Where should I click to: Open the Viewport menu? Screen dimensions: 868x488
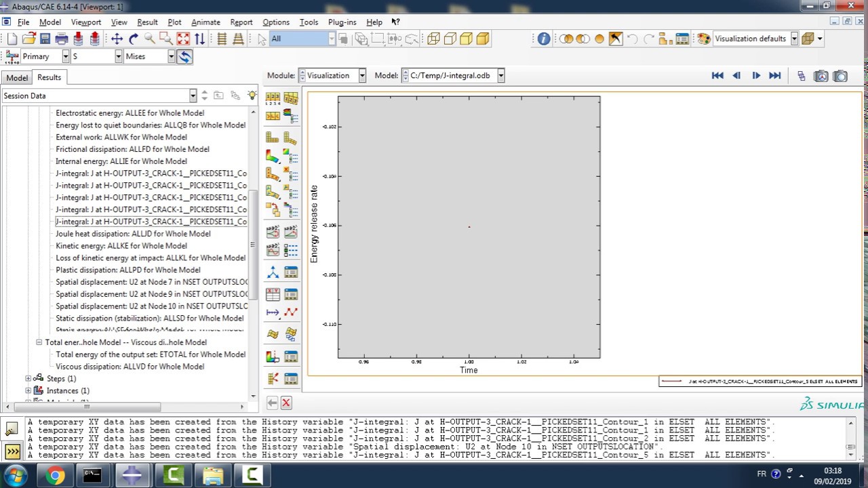point(86,22)
